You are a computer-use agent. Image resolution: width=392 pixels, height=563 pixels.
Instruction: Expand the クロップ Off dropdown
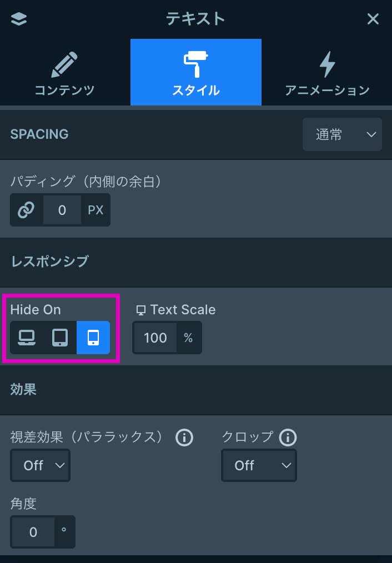(259, 465)
